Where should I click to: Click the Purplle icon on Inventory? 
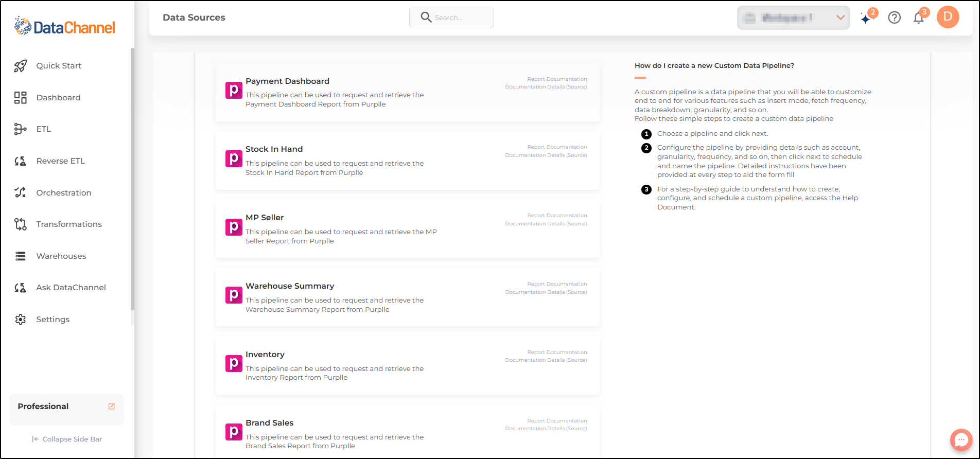[234, 364]
